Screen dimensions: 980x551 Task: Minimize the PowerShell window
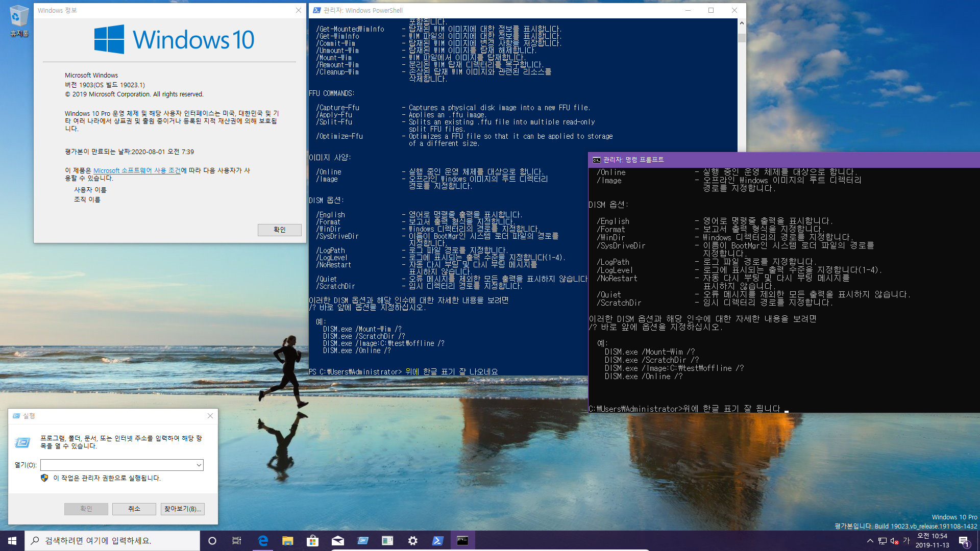pos(688,10)
